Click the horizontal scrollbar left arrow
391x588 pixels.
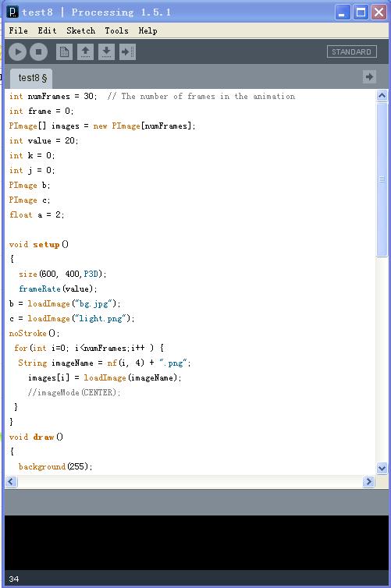coord(11,481)
